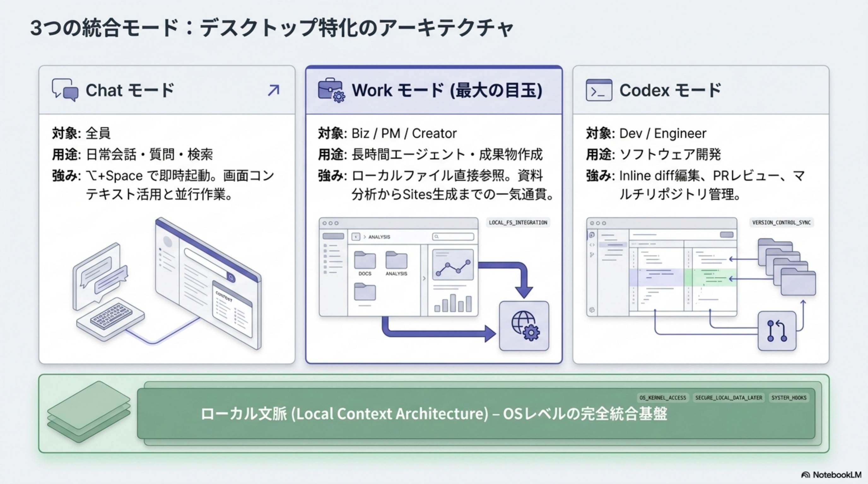868x484 pixels.
Task: Click the chevron between file list and preview
Action: tap(424, 278)
